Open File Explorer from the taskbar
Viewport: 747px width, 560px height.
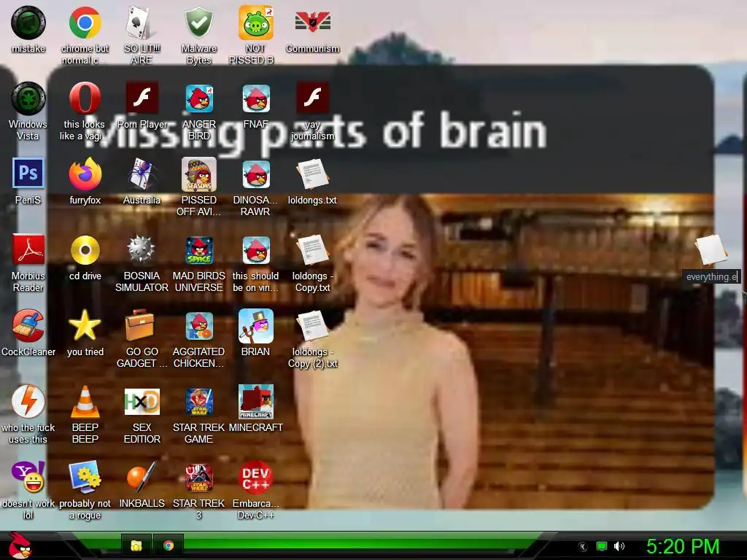(x=136, y=545)
